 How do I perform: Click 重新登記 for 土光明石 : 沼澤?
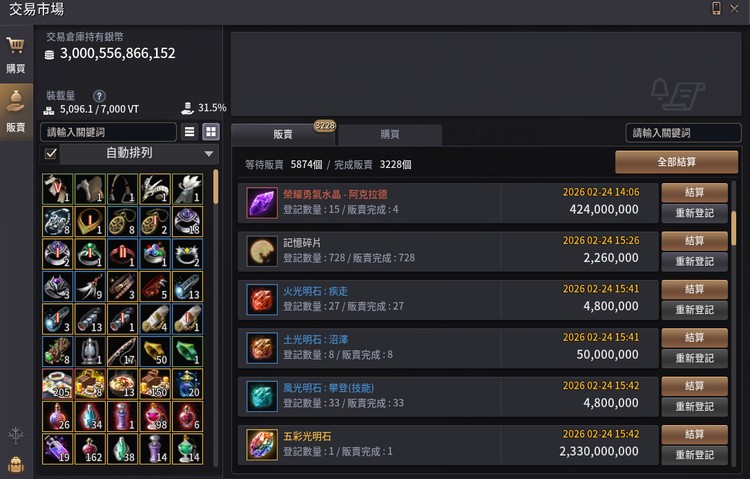695,358
